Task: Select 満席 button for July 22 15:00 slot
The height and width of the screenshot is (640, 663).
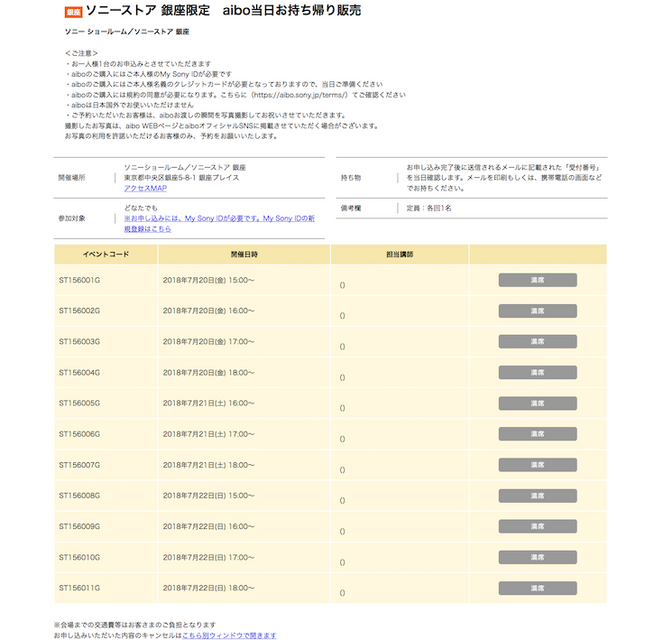Action: (537, 496)
